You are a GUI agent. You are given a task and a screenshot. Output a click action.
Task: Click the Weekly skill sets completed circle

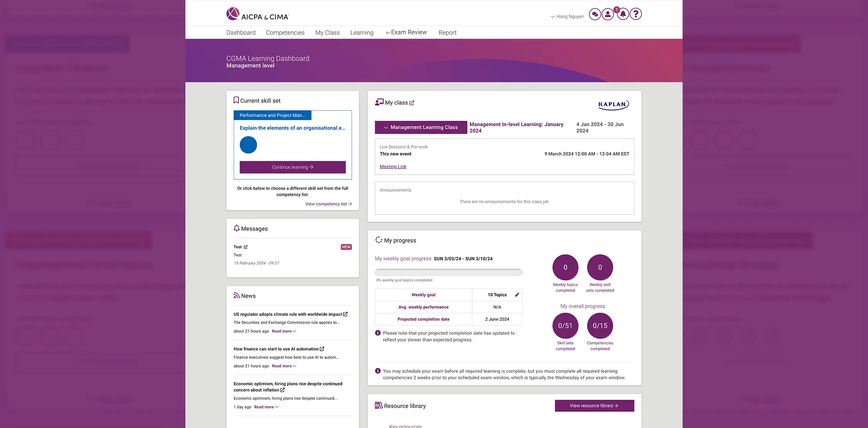point(600,267)
